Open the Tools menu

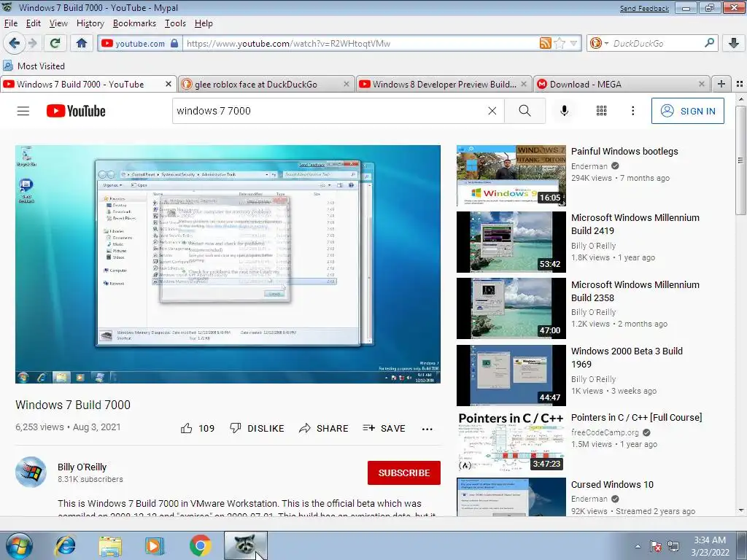click(x=175, y=23)
